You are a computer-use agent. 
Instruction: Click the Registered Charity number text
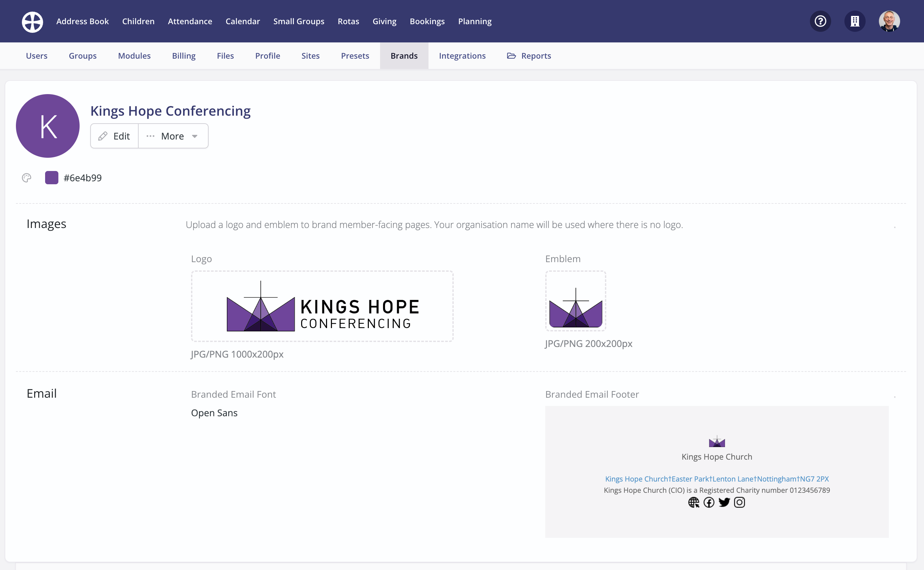(717, 490)
